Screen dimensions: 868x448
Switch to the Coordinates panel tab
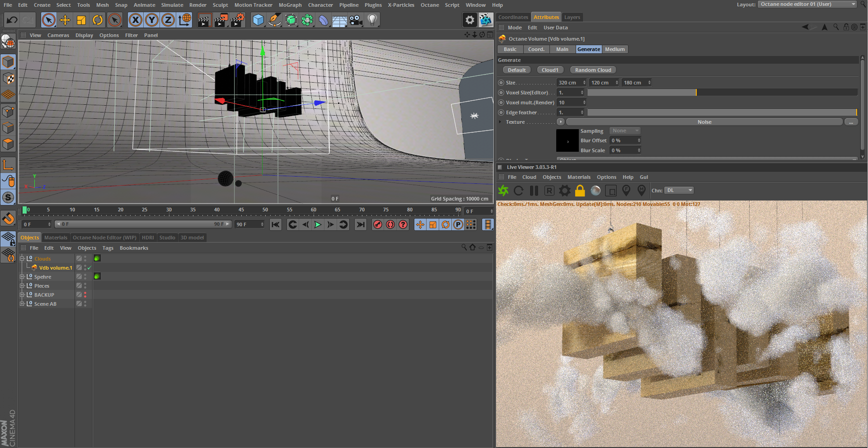click(x=513, y=17)
